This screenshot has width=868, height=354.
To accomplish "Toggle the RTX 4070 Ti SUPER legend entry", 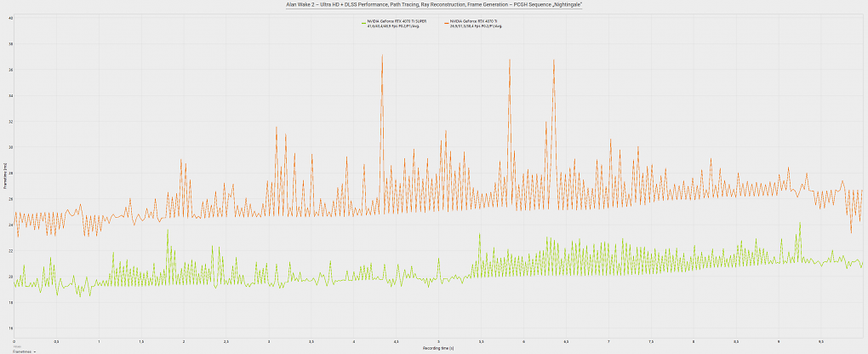I will click(392, 23).
